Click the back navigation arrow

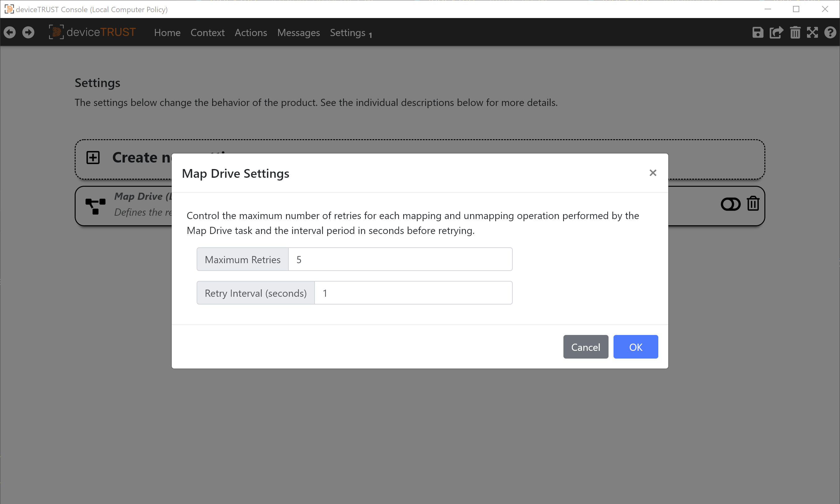click(10, 32)
